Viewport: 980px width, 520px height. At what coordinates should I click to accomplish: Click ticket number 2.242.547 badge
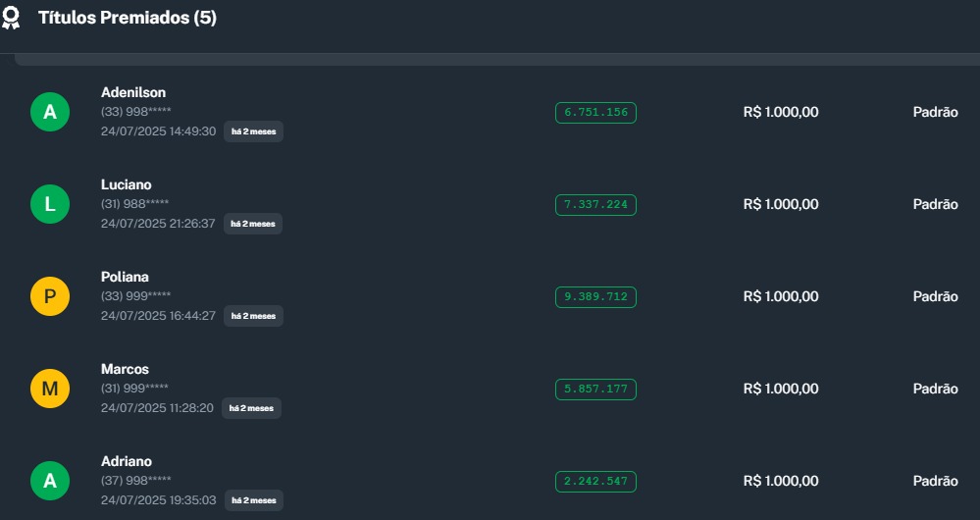coord(595,482)
